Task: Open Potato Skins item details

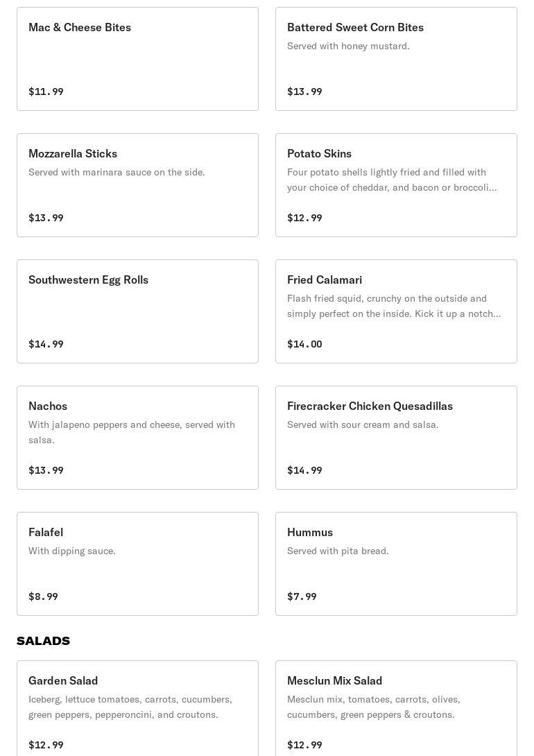Action: pyautogui.click(x=396, y=185)
